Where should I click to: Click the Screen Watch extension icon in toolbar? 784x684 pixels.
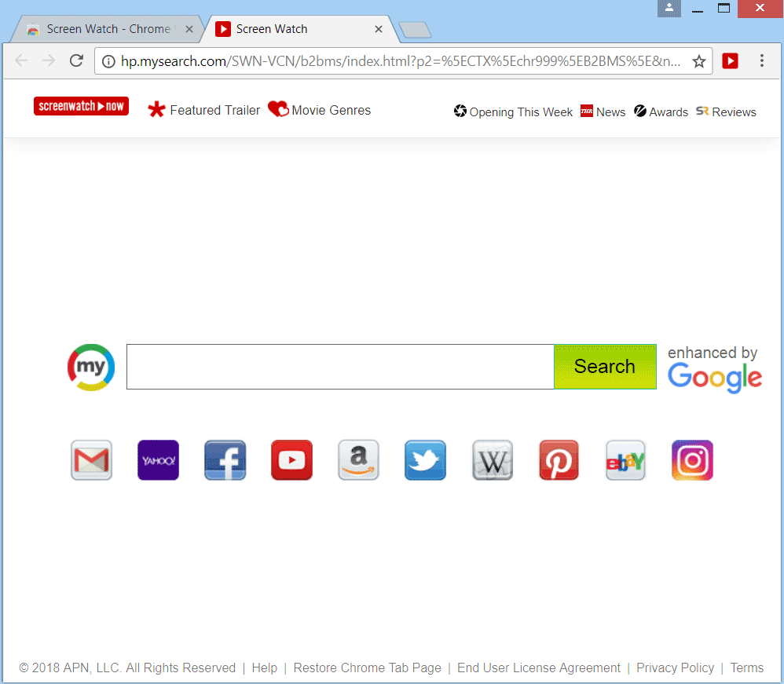point(730,61)
